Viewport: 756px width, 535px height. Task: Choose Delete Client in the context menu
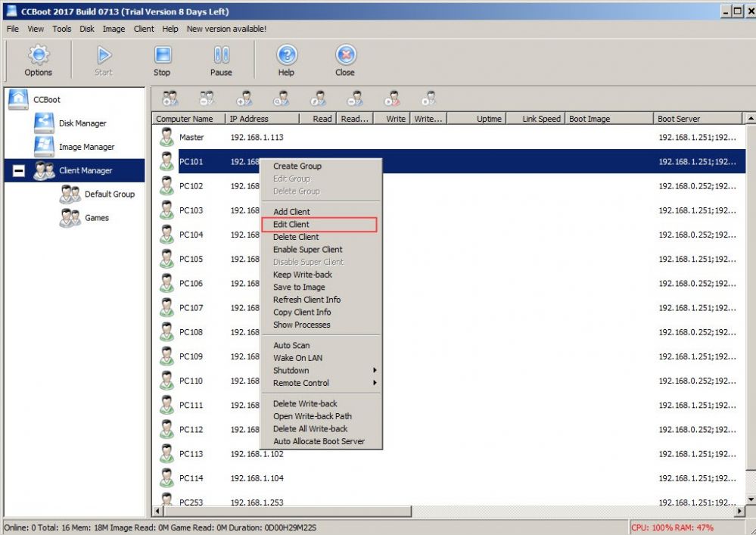tap(321, 237)
